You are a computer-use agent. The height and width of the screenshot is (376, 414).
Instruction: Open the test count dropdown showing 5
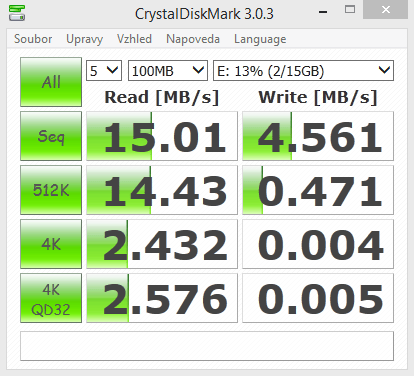(x=104, y=71)
